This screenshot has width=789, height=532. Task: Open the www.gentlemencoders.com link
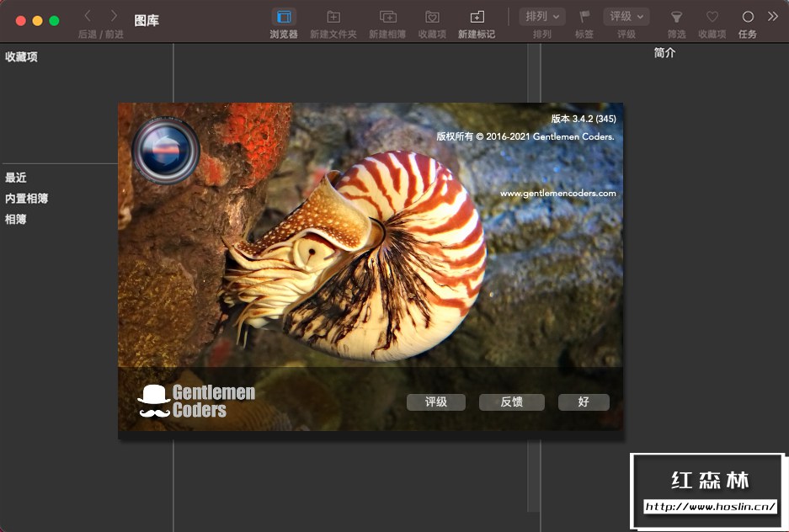point(557,193)
